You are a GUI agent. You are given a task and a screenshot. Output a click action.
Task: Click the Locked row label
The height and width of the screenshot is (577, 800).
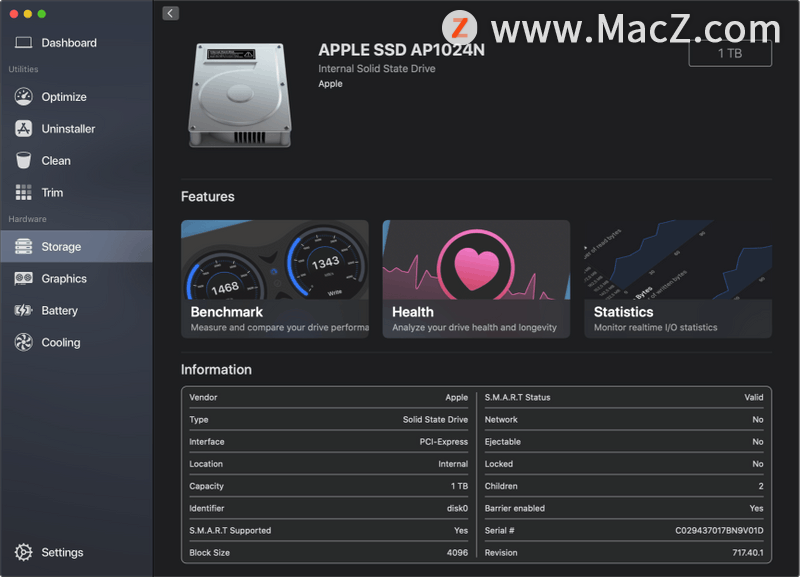tap(498, 464)
